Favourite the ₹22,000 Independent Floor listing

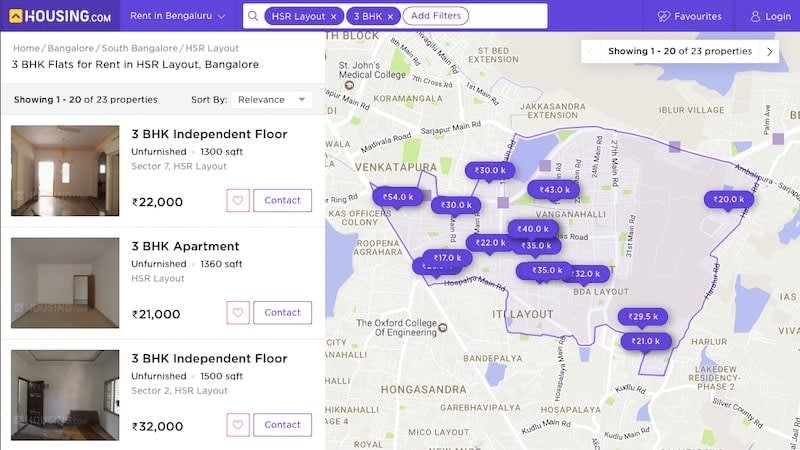(238, 201)
